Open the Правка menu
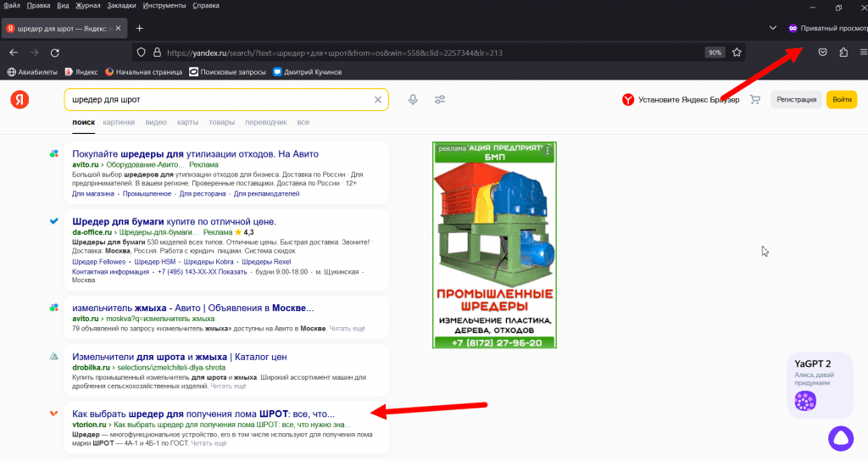This screenshot has height=461, width=868. (38, 6)
